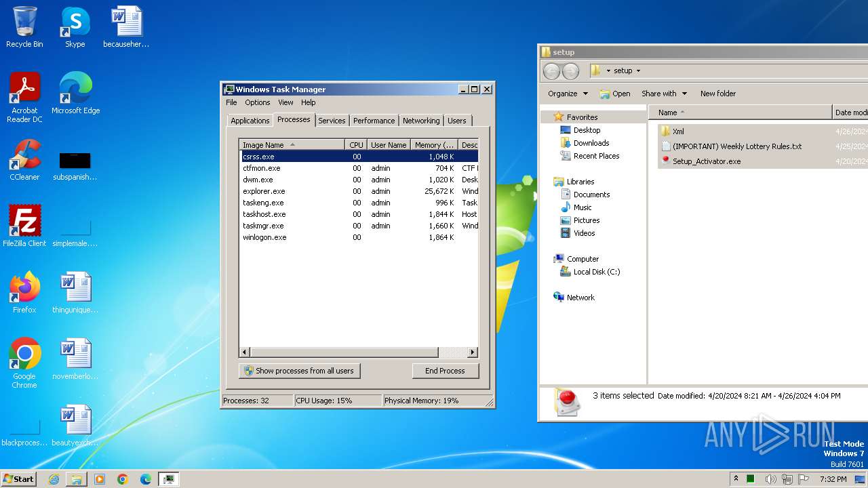Image resolution: width=868 pixels, height=488 pixels.
Task: Switch to the Services tab
Action: pos(332,121)
